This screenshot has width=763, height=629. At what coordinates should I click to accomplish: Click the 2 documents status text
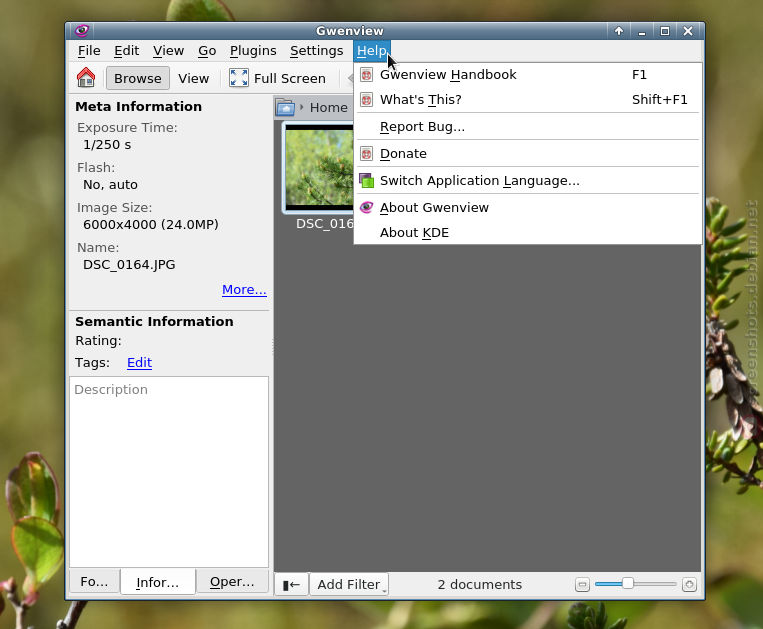pos(480,584)
